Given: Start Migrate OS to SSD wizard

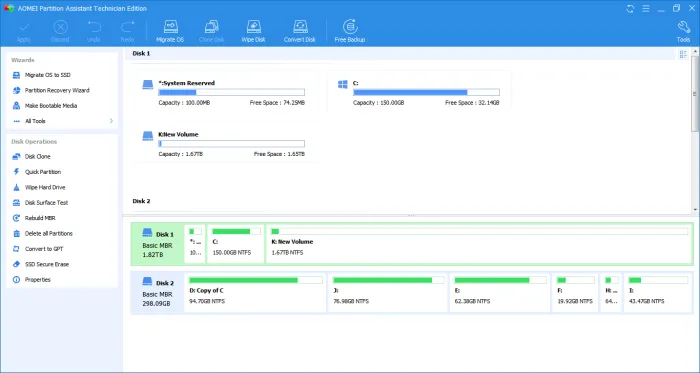Looking at the screenshot, I should (47, 75).
